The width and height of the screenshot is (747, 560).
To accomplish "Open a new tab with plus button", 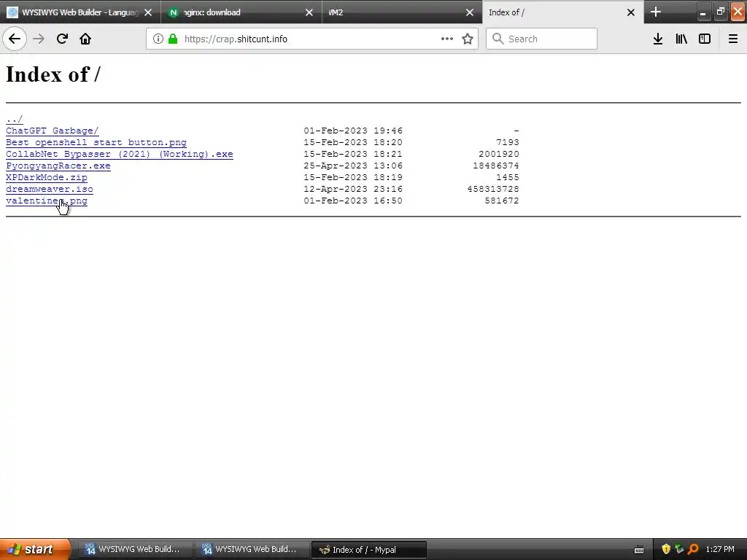I will [x=656, y=12].
